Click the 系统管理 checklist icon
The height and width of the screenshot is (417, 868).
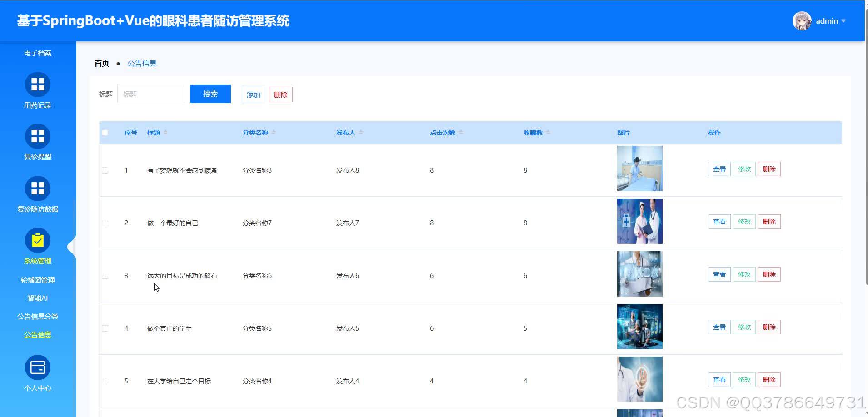coord(37,240)
